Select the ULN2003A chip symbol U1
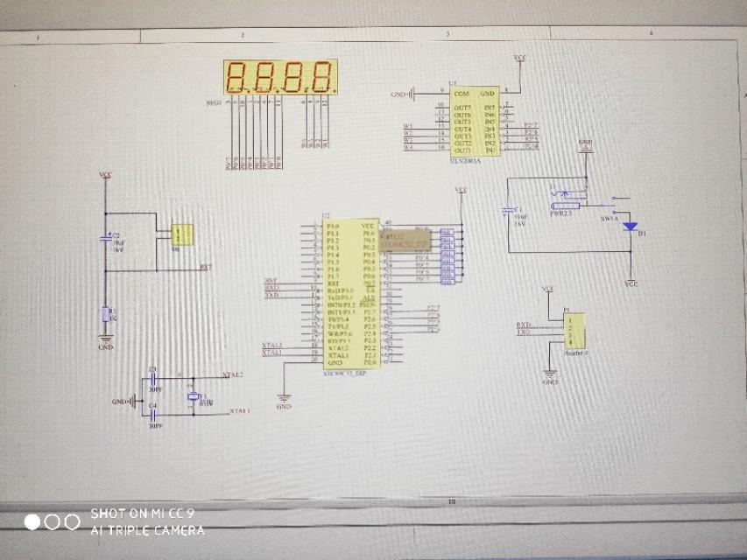Viewport: 747px width, 560px height. (x=475, y=122)
